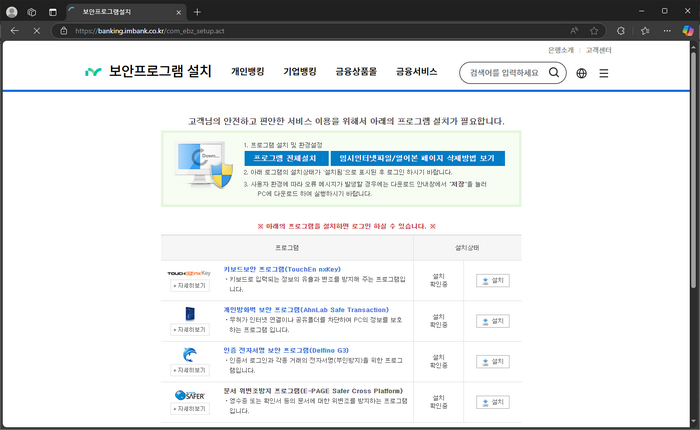This screenshot has width=700, height=430.
Task: Click the search magnifier icon
Action: (x=554, y=72)
